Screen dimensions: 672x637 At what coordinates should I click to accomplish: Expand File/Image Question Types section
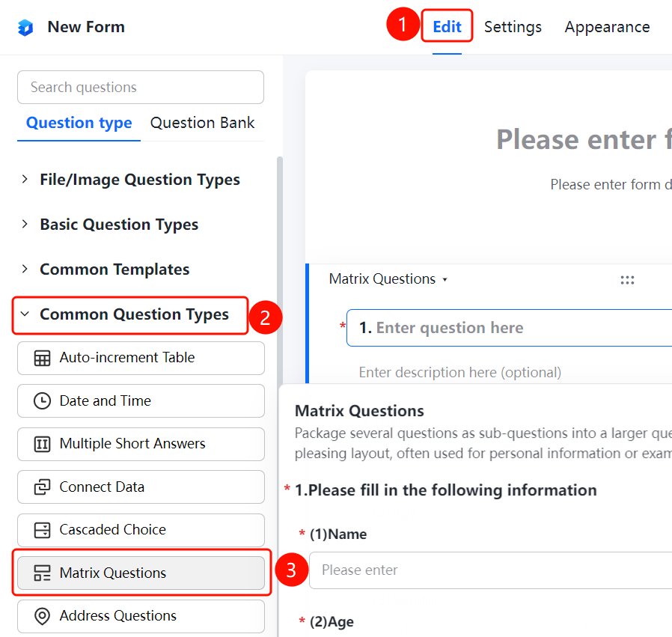coord(25,179)
